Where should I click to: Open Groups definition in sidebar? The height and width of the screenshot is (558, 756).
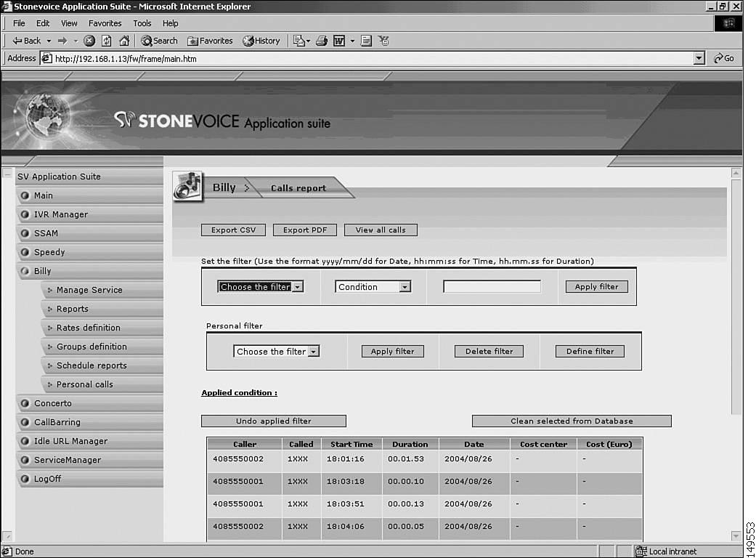[102, 347]
